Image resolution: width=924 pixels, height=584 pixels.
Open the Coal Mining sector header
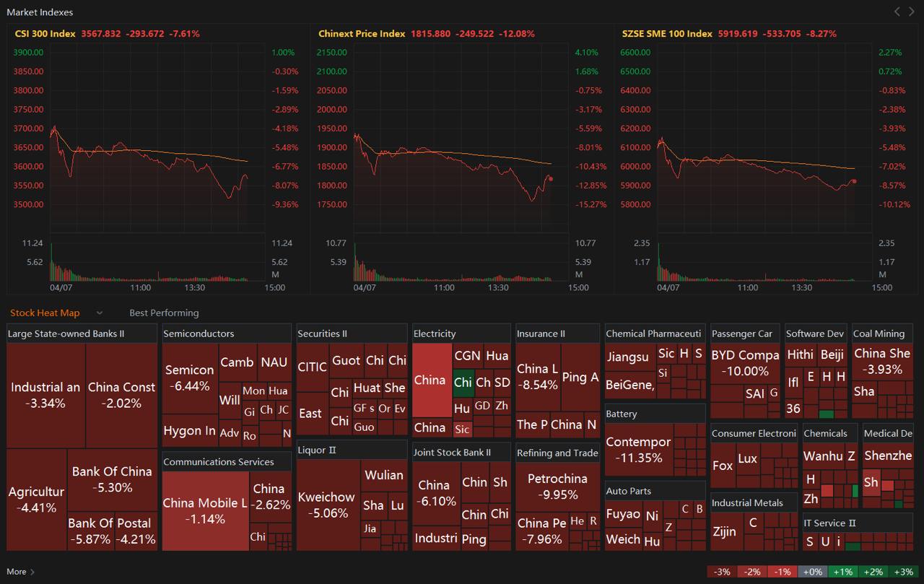pyautogui.click(x=879, y=334)
